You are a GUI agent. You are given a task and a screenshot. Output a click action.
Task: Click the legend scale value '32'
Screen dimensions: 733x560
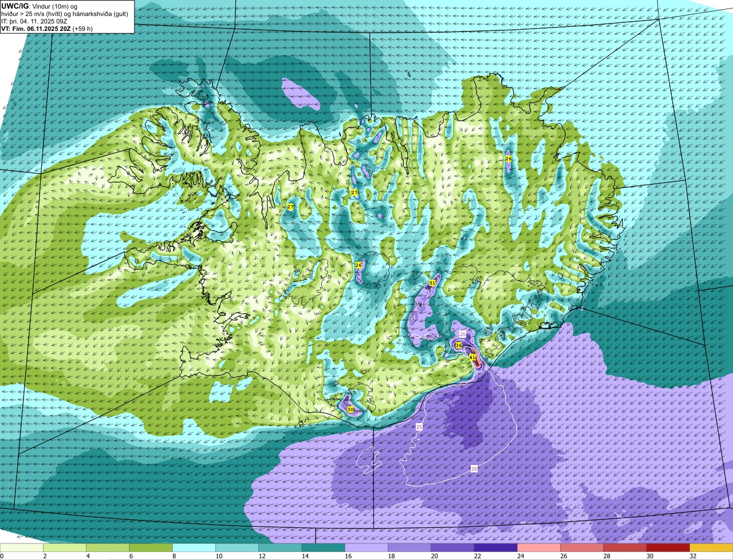[x=692, y=556]
